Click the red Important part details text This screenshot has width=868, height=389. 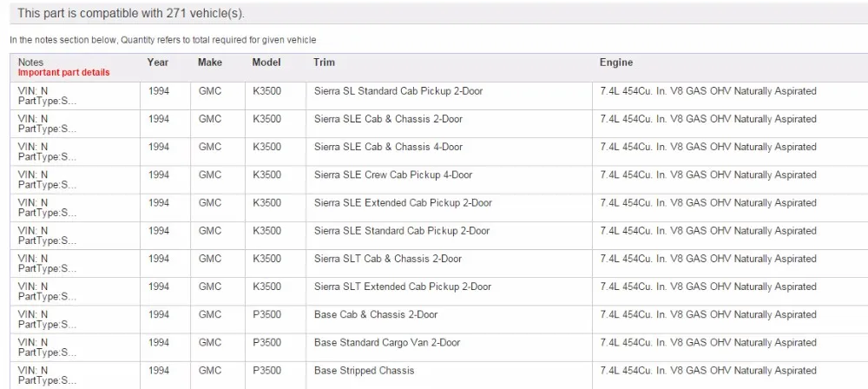tap(63, 73)
